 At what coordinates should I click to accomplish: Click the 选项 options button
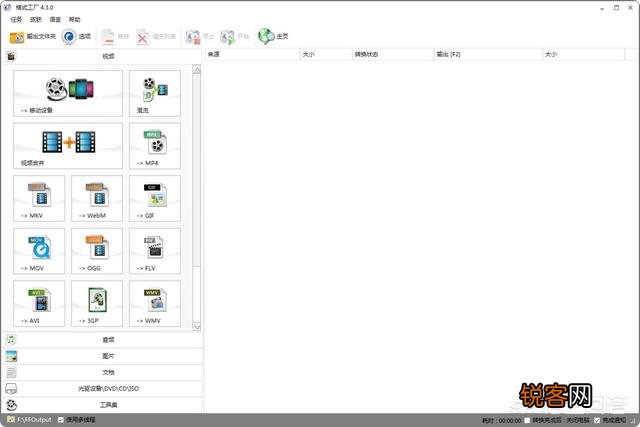[x=77, y=37]
